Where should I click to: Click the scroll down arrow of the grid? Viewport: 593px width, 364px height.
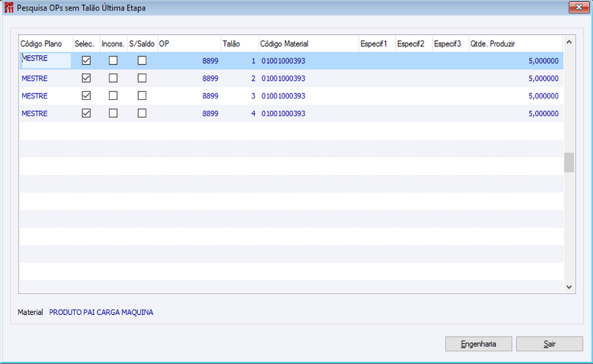click(569, 287)
